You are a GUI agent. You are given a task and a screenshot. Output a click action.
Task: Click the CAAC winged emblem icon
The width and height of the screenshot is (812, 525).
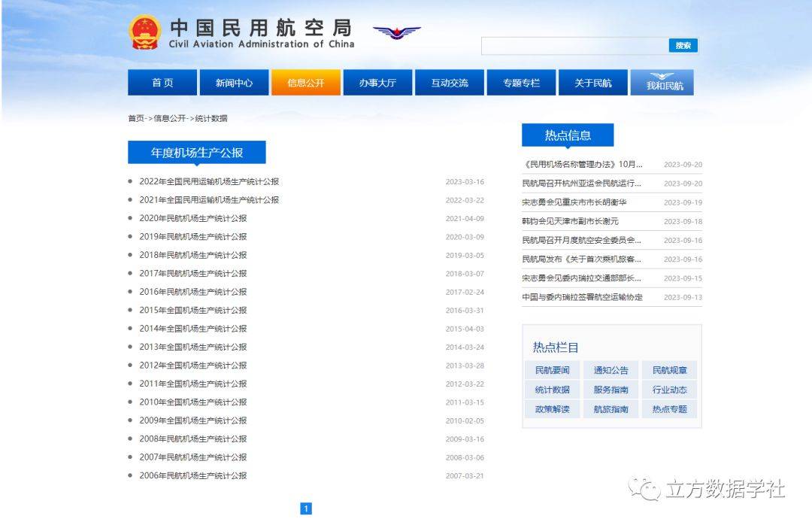397,32
